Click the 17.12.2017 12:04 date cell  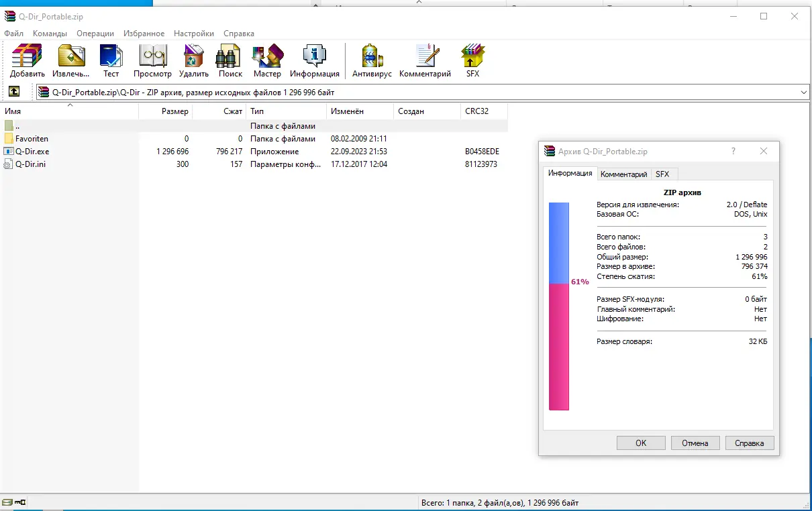pos(359,164)
